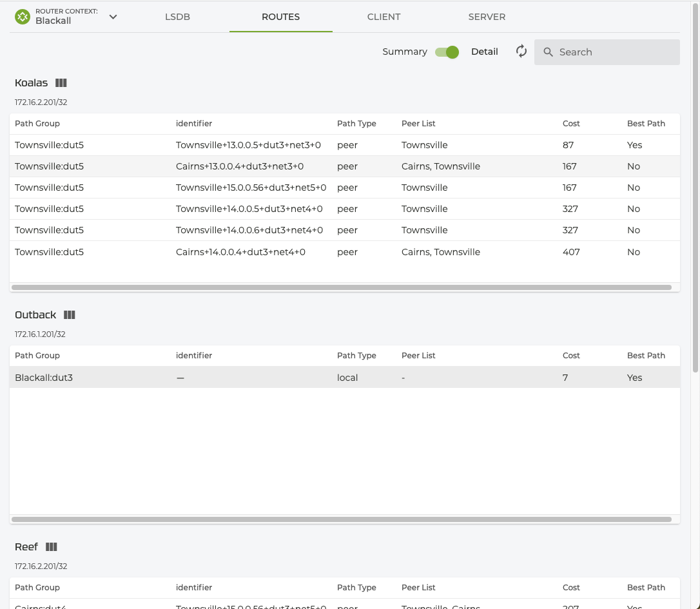Click the refresh routes icon
Screen dimensions: 700x609
[521, 52]
